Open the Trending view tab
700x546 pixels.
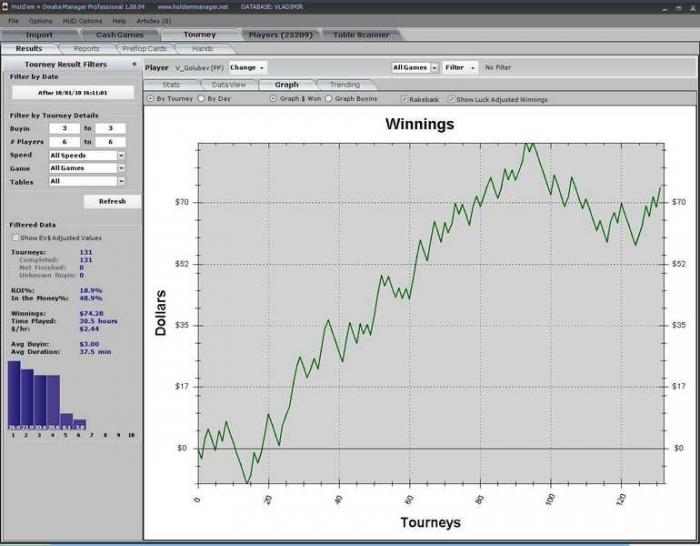pos(345,85)
